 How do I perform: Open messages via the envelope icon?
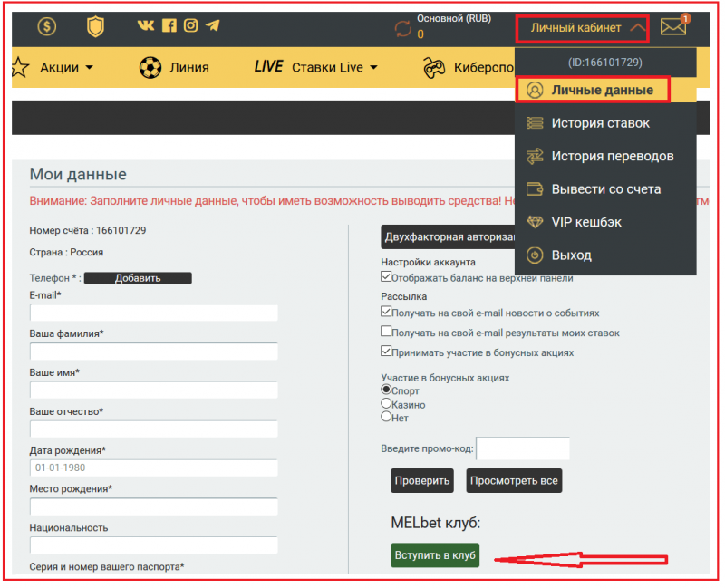click(x=672, y=27)
